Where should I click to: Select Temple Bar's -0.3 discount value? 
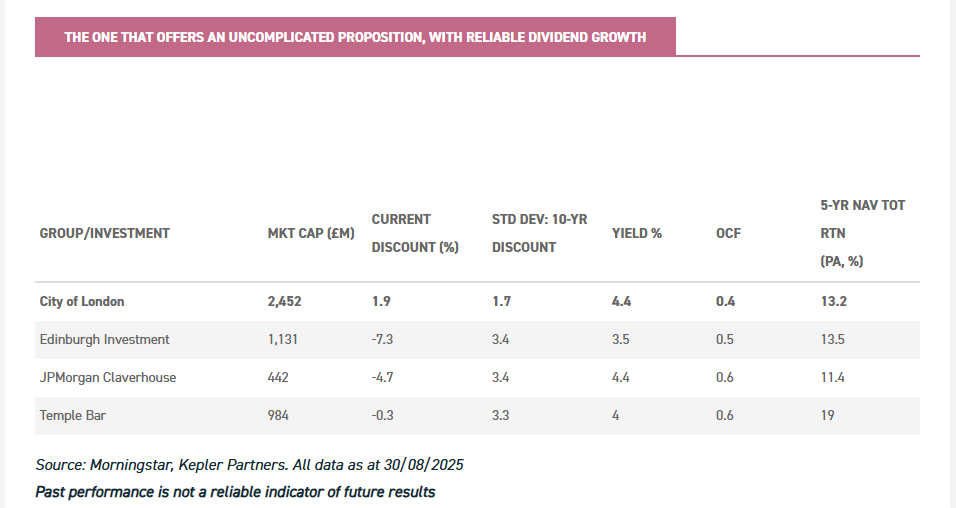[x=384, y=415]
